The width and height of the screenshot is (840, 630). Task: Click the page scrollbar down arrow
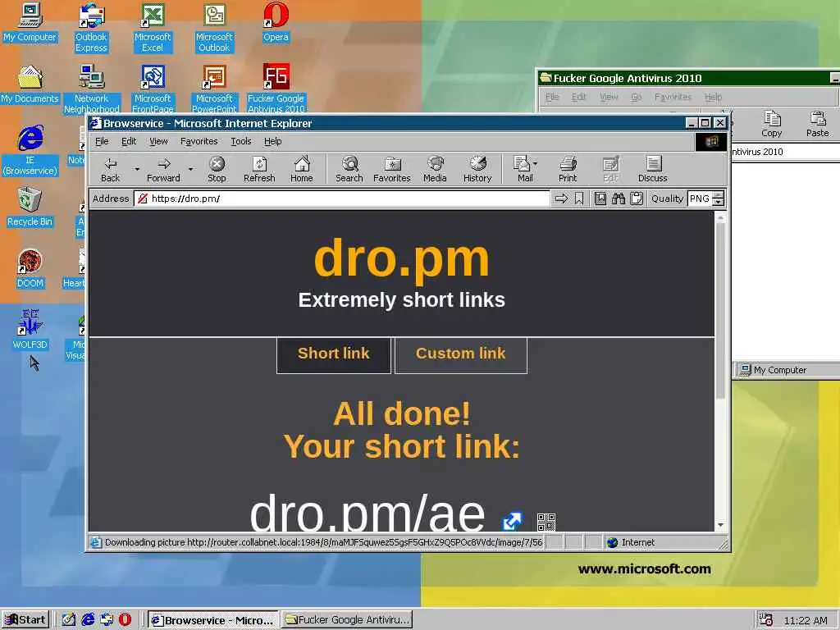click(720, 526)
